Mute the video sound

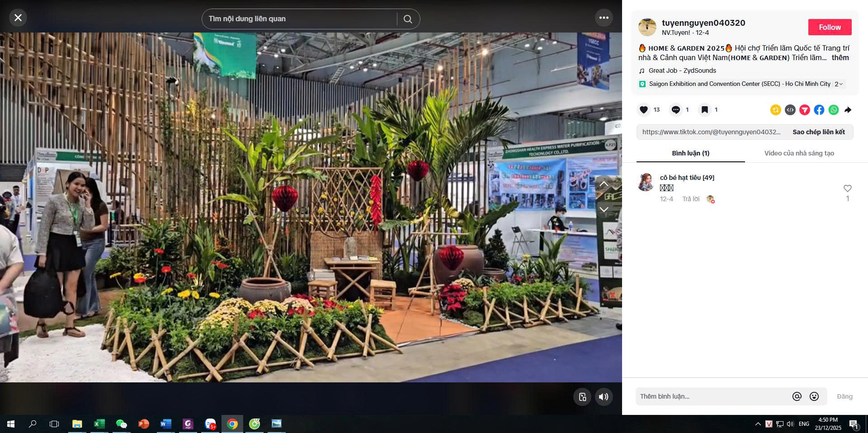pos(604,397)
